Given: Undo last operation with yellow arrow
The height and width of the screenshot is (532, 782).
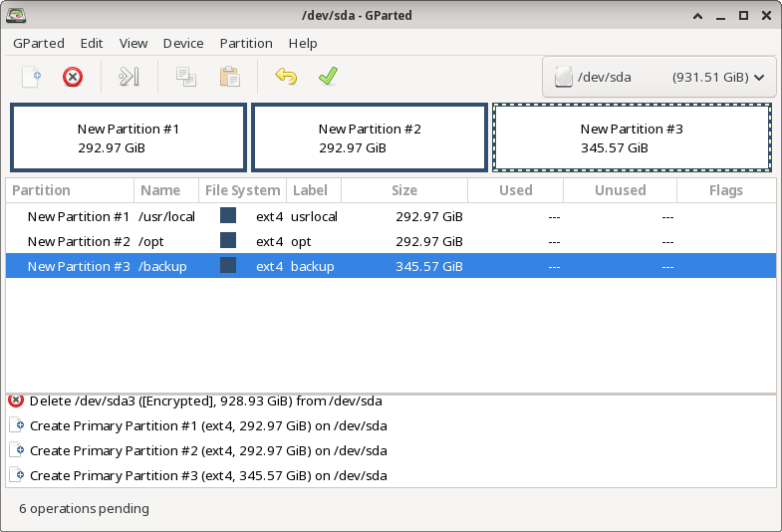Looking at the screenshot, I should (286, 77).
